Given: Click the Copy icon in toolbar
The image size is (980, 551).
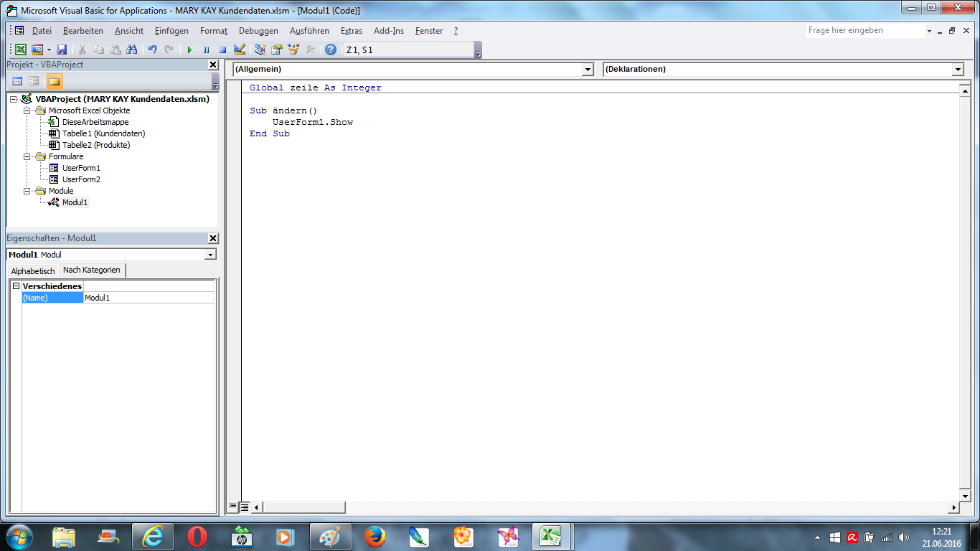Looking at the screenshot, I should tap(98, 50).
